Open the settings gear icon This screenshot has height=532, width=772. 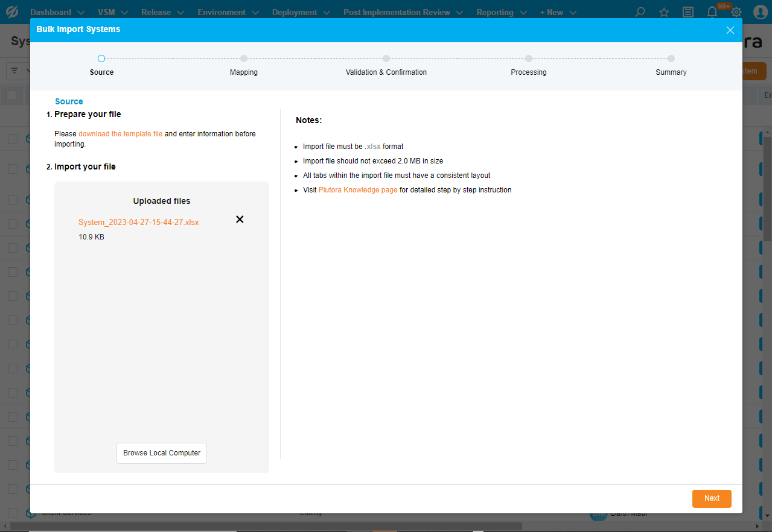pos(736,12)
